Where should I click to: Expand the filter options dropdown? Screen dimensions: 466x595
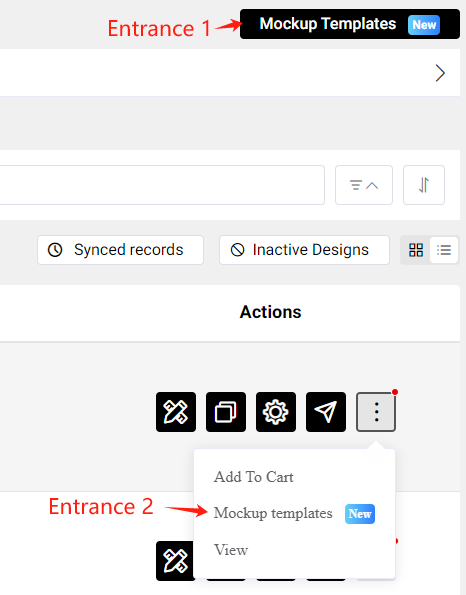click(x=364, y=185)
